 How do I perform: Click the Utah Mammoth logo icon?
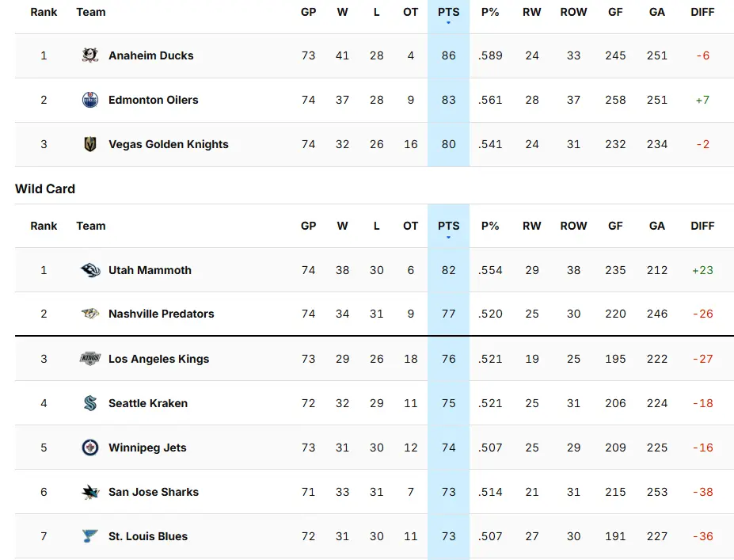90,270
